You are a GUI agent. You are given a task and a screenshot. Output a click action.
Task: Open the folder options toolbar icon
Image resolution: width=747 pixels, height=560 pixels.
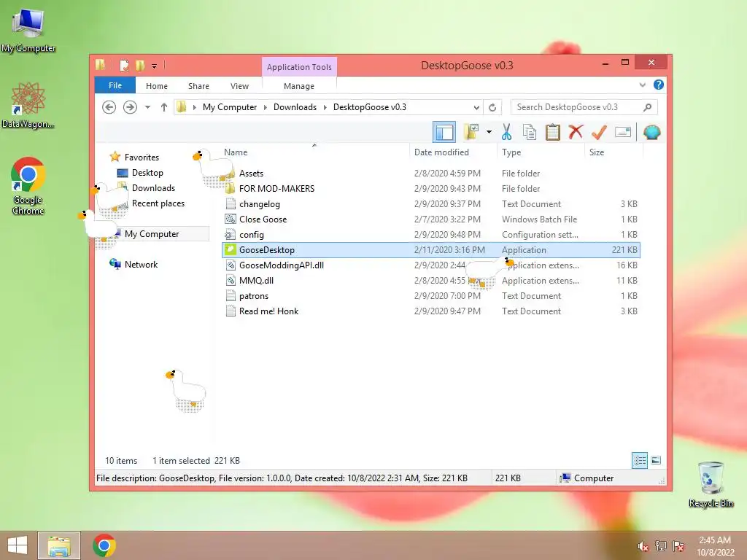472,132
